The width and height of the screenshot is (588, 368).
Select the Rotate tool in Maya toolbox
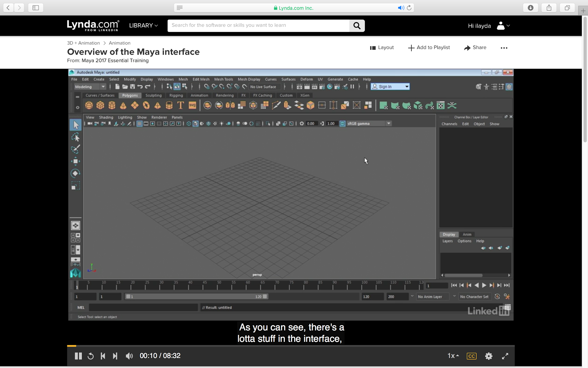click(x=76, y=173)
